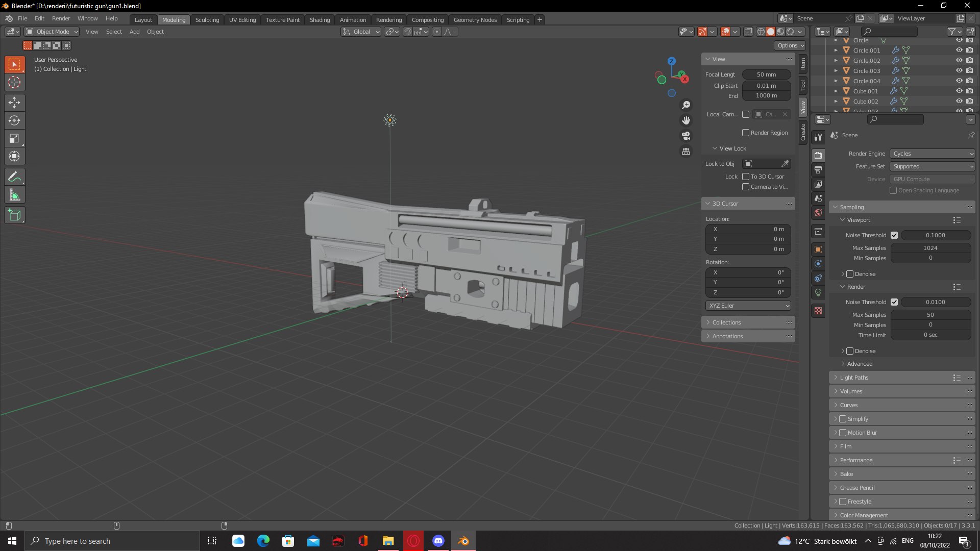This screenshot has width=980, height=551.
Task: Switch to the Sculpting workspace tab
Action: 207,19
